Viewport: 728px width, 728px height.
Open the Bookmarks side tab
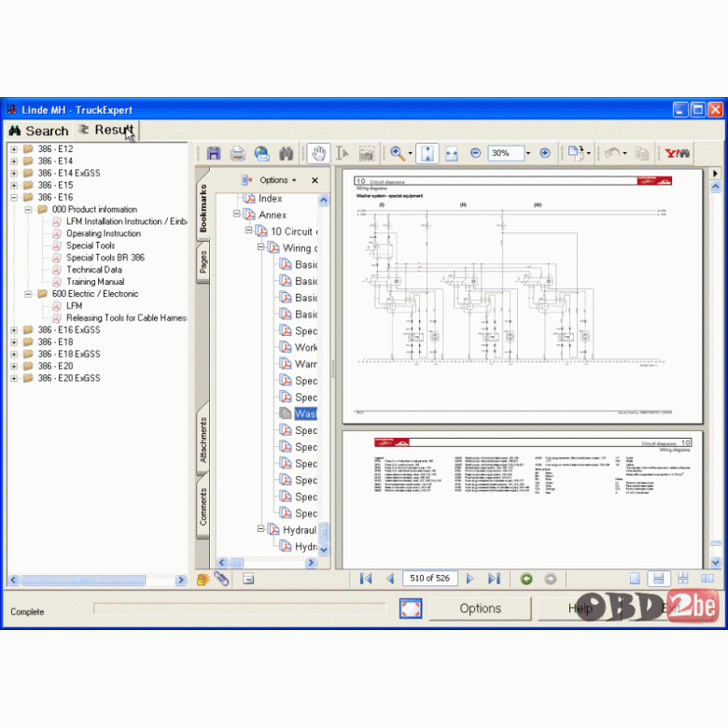click(x=203, y=207)
